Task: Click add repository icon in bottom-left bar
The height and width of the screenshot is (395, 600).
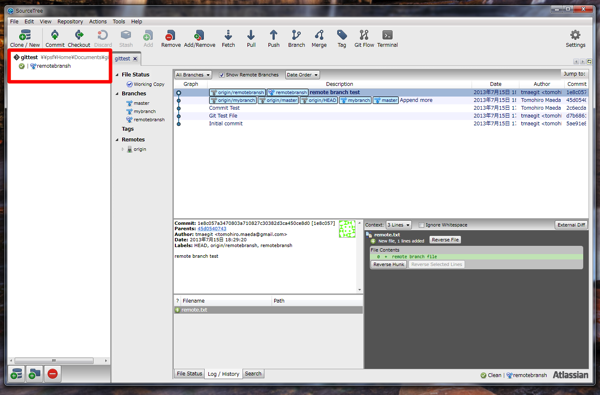Action: click(x=16, y=374)
